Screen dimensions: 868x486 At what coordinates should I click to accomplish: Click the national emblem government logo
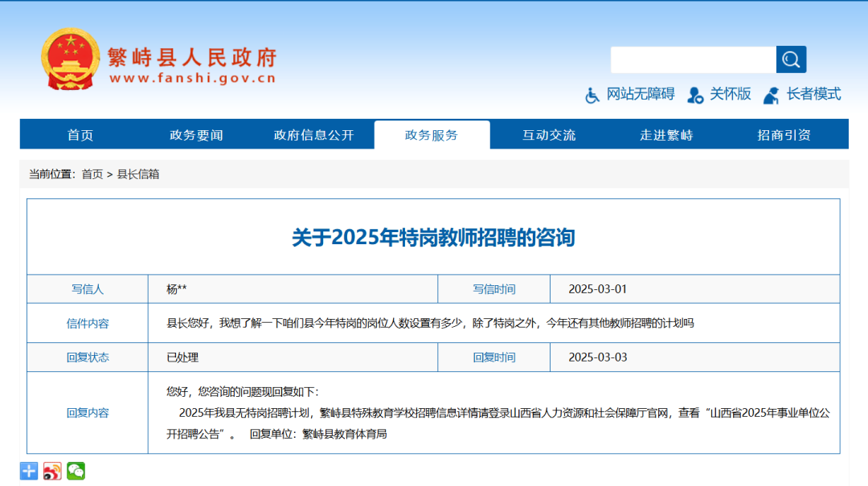point(70,56)
